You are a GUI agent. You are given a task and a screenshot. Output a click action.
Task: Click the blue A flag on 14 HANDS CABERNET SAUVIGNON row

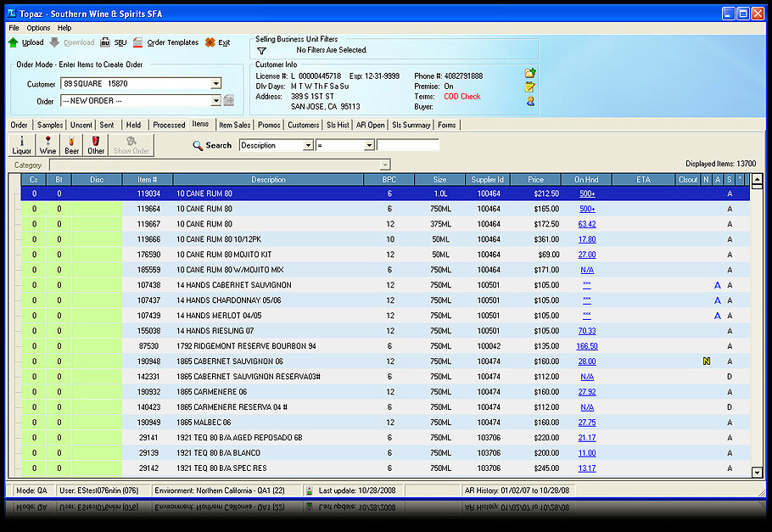tap(718, 285)
